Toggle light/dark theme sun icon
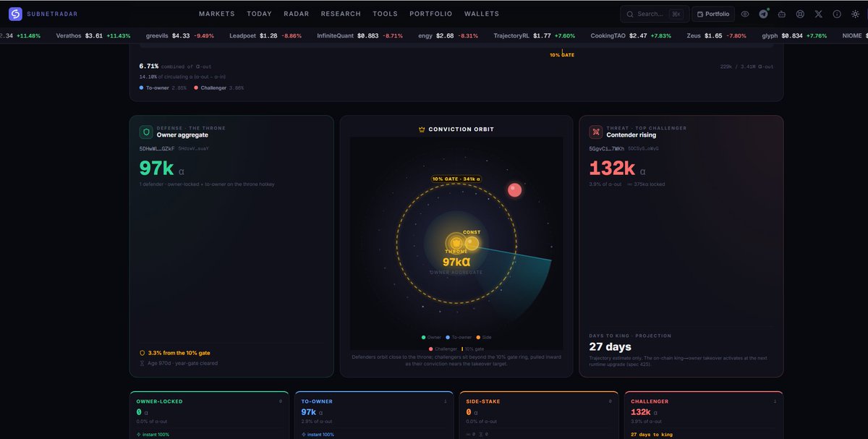The height and width of the screenshot is (439, 868). (855, 14)
